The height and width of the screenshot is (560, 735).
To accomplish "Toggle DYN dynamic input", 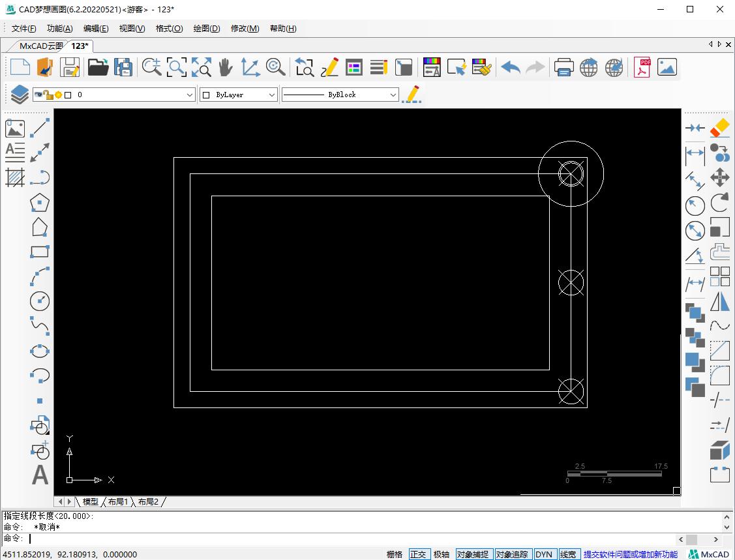I will click(544, 554).
